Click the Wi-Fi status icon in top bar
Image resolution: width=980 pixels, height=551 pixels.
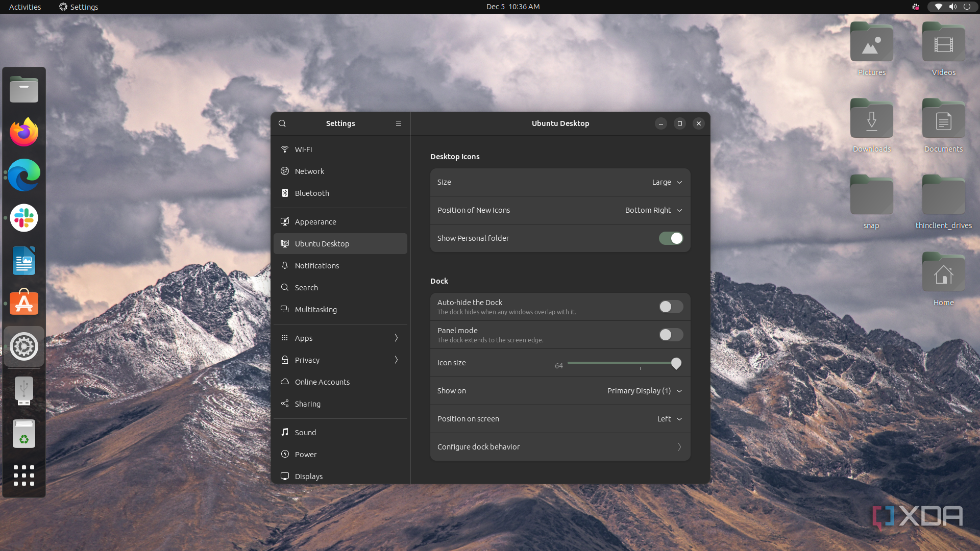click(939, 7)
